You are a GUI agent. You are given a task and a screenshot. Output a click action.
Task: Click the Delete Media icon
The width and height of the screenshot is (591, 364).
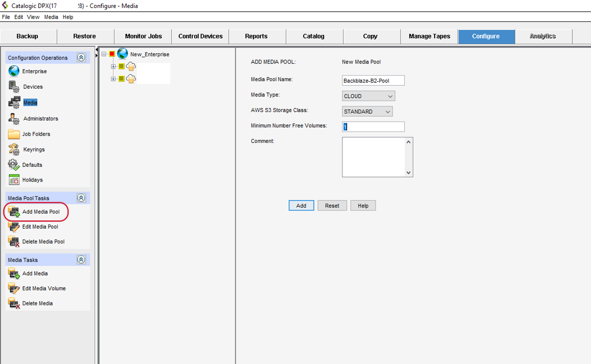(x=14, y=303)
